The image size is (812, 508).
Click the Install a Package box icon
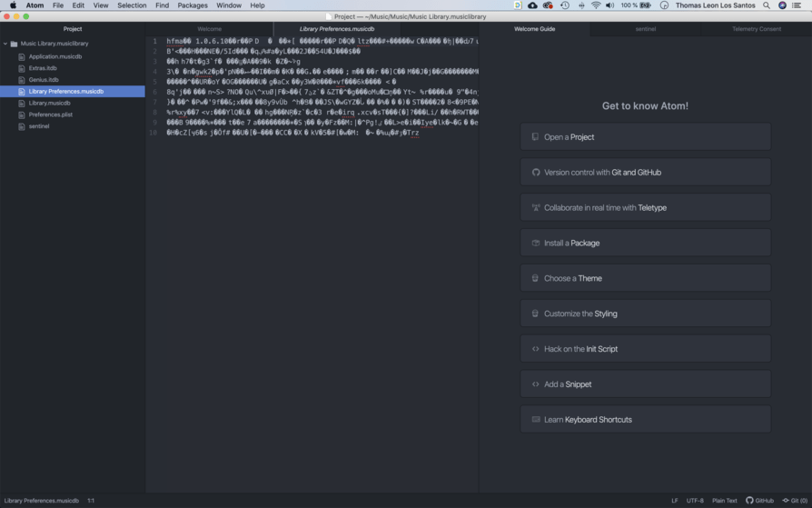(536, 243)
